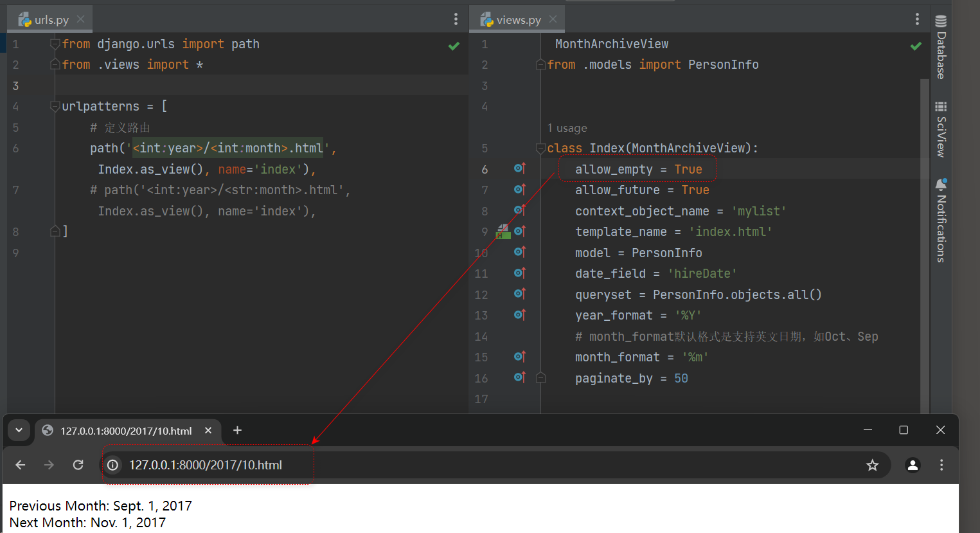Click fold end marker at paginate_by line

(x=540, y=378)
